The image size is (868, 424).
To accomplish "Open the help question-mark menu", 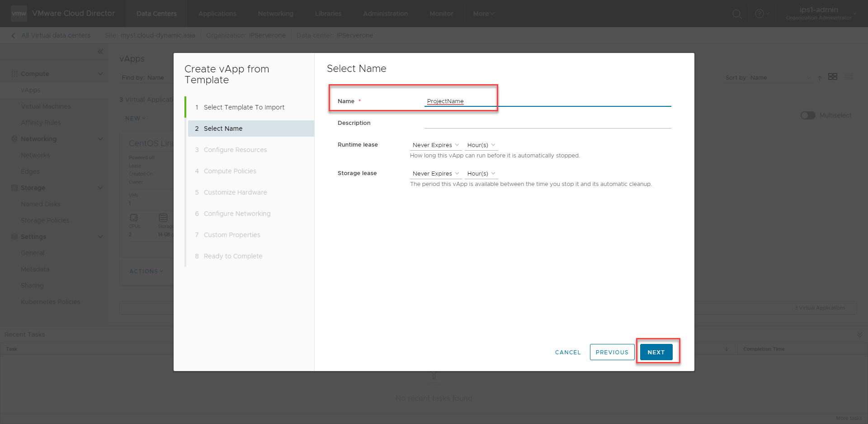I will pyautogui.click(x=761, y=14).
